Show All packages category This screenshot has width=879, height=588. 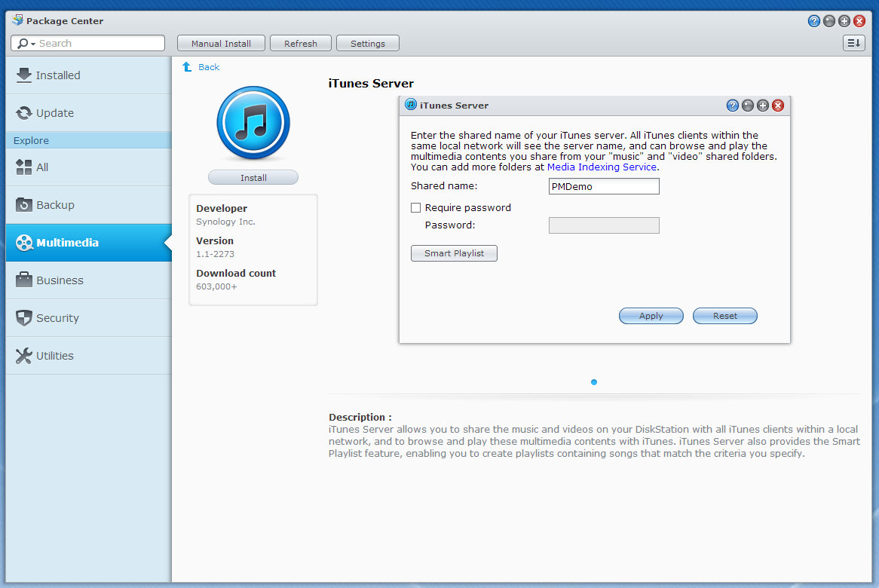[88, 167]
